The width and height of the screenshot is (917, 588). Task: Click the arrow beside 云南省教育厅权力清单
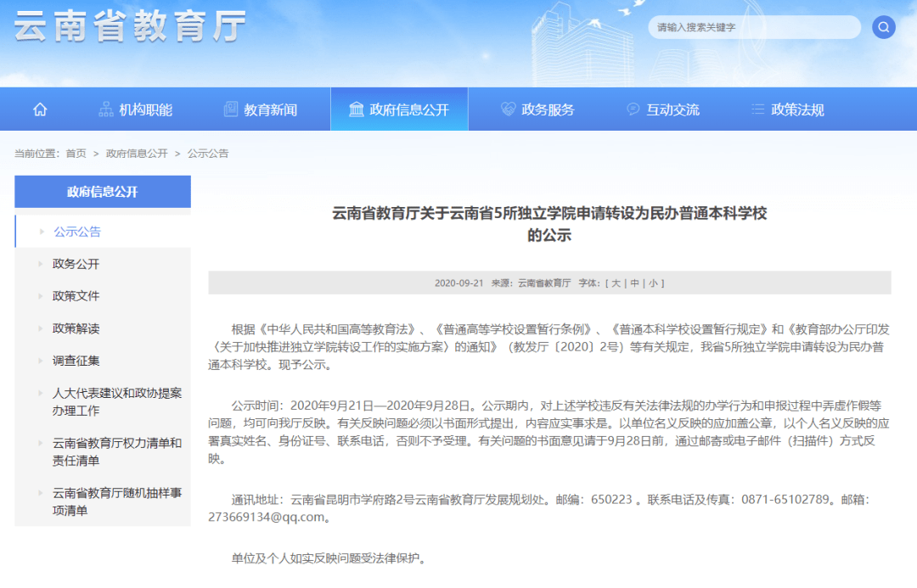pos(41,442)
